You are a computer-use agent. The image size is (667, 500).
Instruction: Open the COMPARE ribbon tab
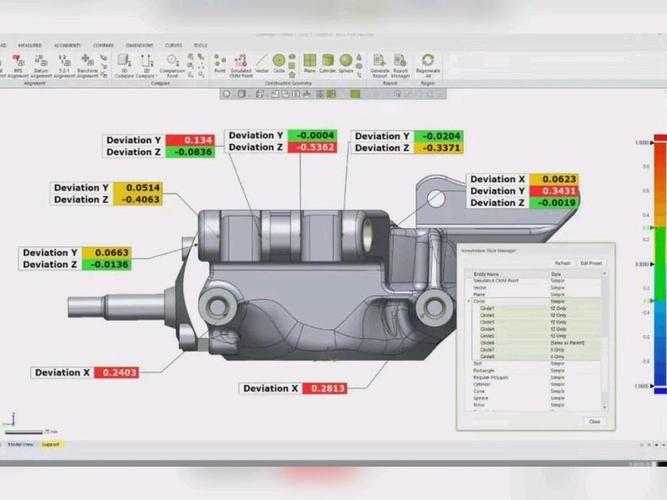pyautogui.click(x=103, y=45)
